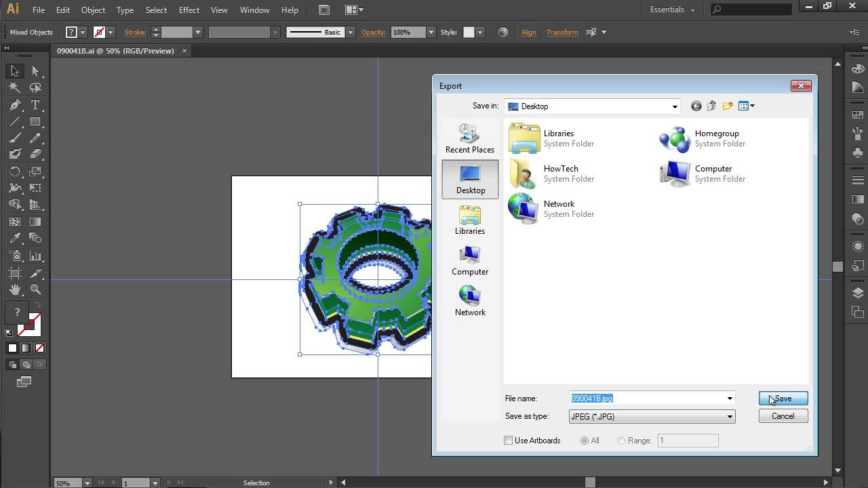The width and height of the screenshot is (868, 488).
Task: Open the Object menu
Action: (93, 9)
